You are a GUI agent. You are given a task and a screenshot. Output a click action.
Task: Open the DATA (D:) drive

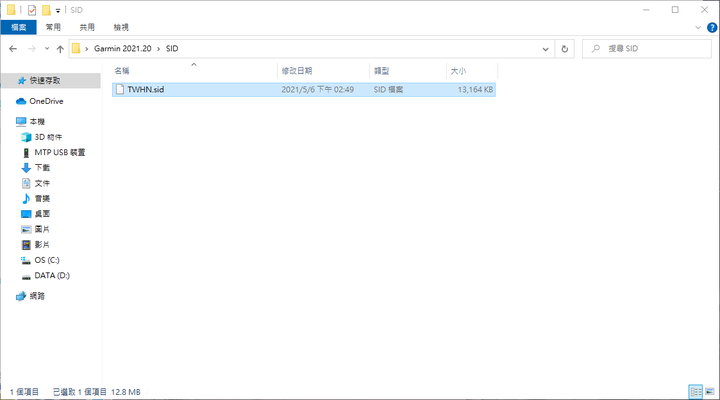(52, 276)
